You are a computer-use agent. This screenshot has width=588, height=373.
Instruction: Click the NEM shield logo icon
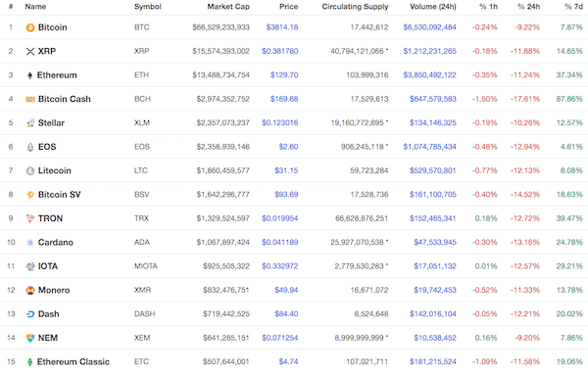tap(30, 338)
